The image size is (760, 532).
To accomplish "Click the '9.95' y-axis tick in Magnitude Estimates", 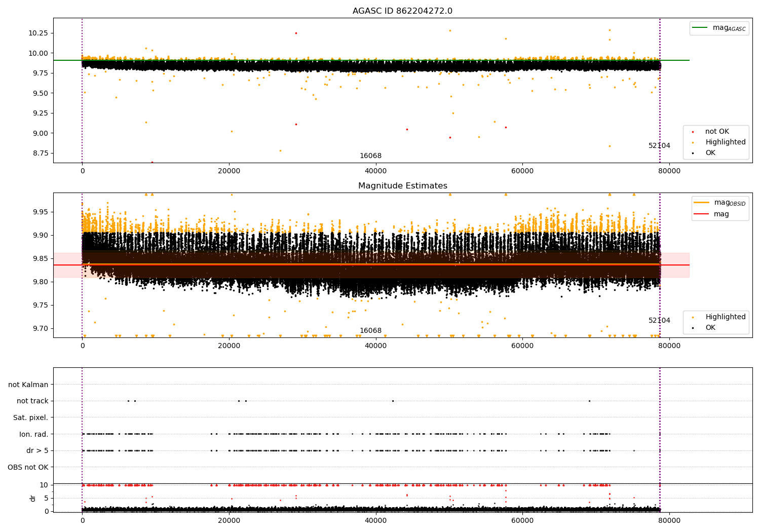I will [40, 212].
